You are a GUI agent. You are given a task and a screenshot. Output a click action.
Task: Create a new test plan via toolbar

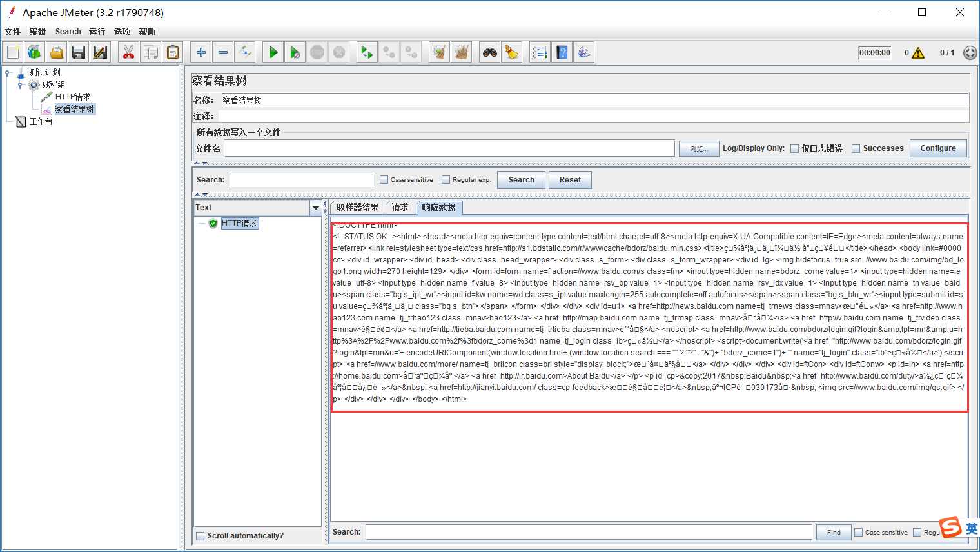coord(13,52)
